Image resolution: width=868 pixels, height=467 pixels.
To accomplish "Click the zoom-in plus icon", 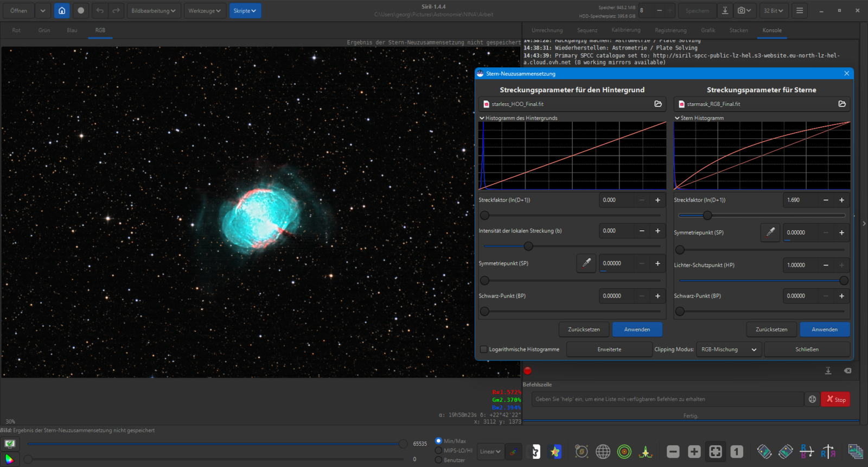I will point(694,451).
